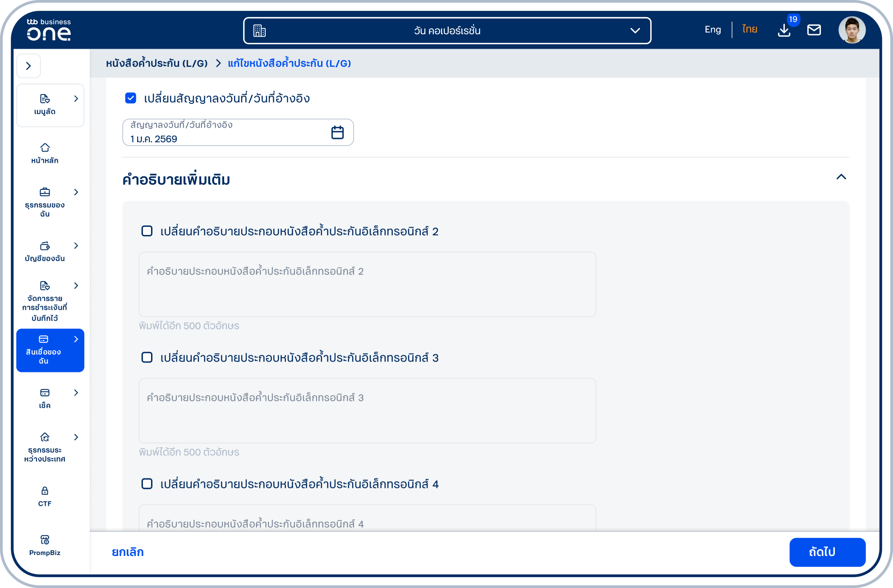
Task: Switch language to ไทย
Action: (x=750, y=29)
